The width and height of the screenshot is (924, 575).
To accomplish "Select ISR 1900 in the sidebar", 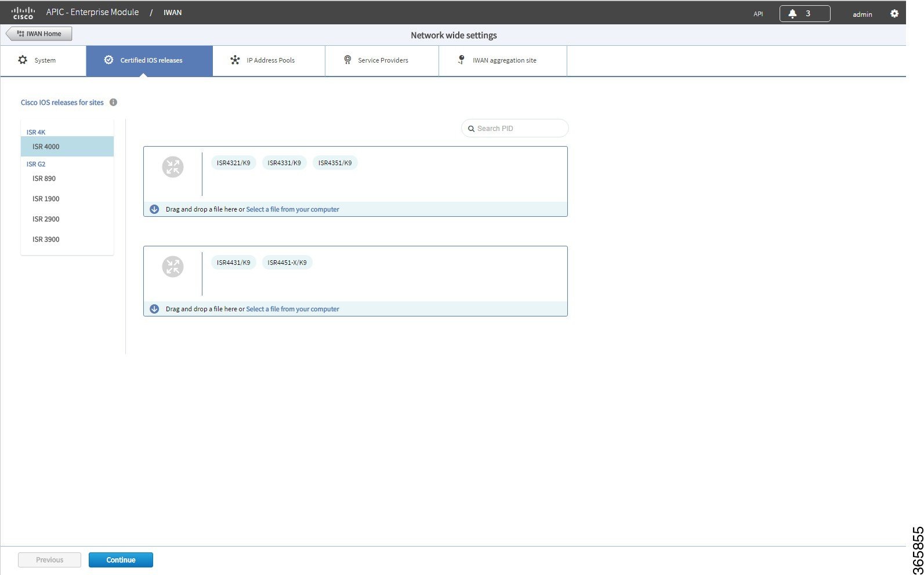I will [67, 199].
